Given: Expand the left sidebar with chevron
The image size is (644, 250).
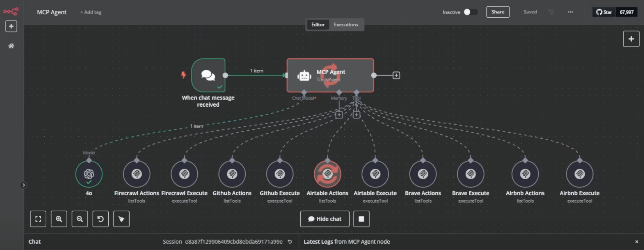Looking at the screenshot, I should [x=23, y=185].
